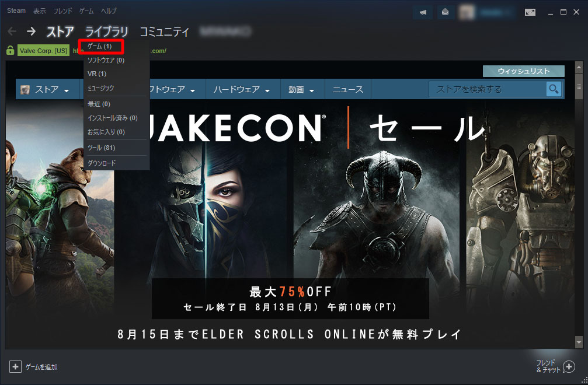The width and height of the screenshot is (588, 385).
Task: Click the ゲームを追加 label
Action: 41,367
